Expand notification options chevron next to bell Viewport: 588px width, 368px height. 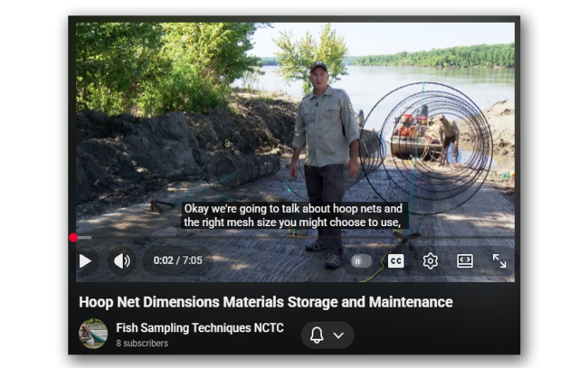(338, 335)
